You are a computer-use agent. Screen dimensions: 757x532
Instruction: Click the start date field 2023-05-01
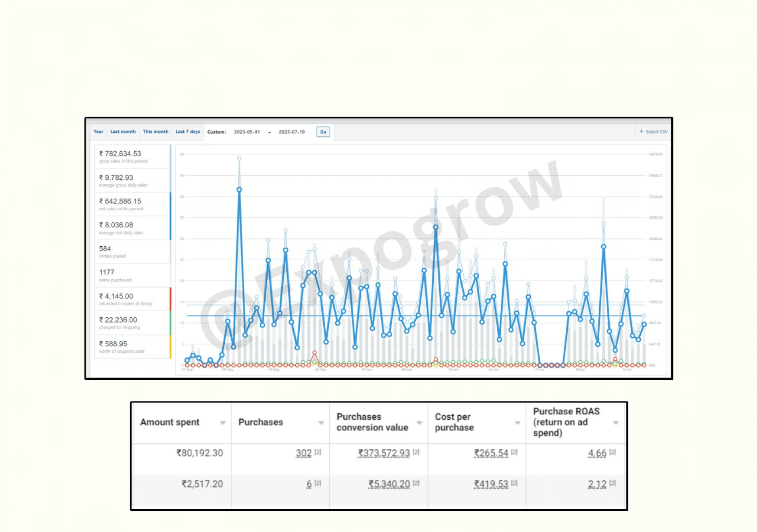coord(247,132)
